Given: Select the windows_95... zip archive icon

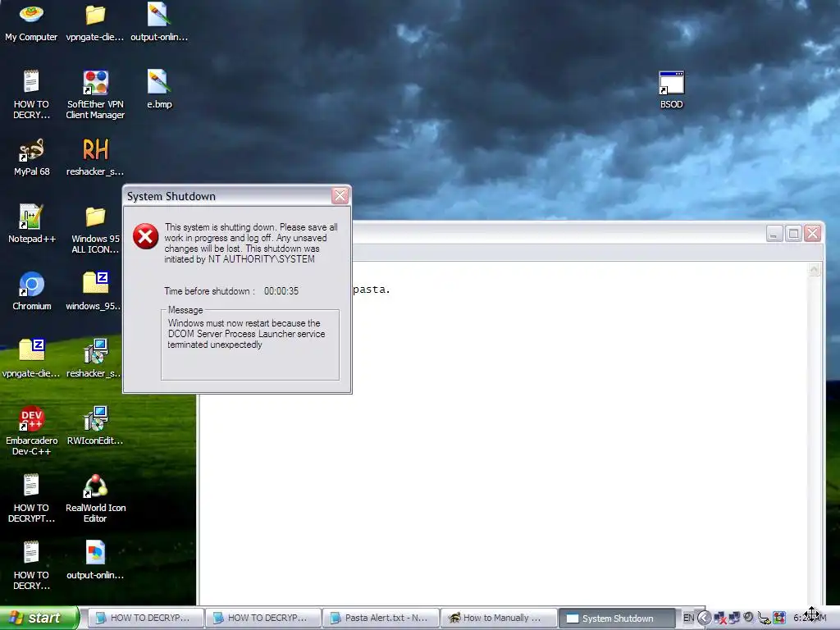Looking at the screenshot, I should [x=95, y=291].
